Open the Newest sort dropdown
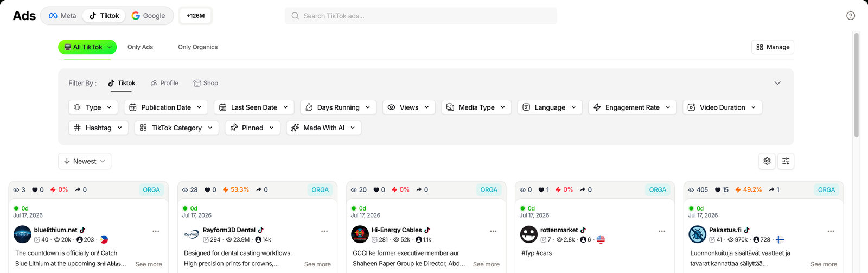This screenshot has width=868, height=273. (x=85, y=161)
